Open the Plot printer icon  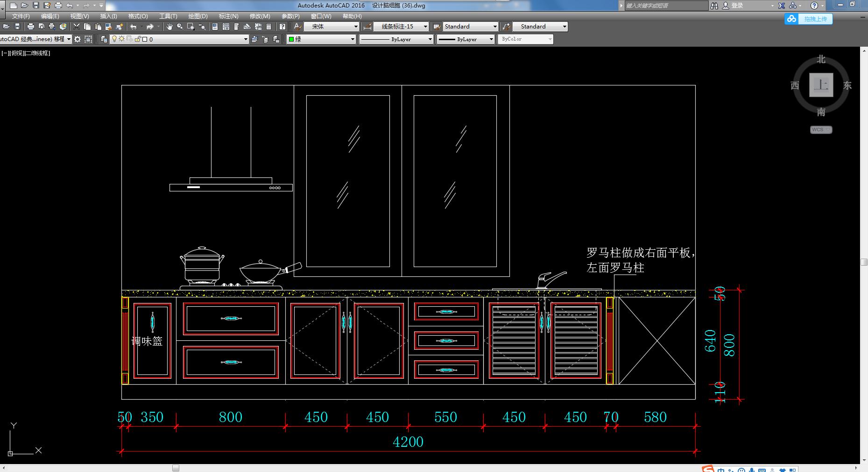pyautogui.click(x=31, y=27)
